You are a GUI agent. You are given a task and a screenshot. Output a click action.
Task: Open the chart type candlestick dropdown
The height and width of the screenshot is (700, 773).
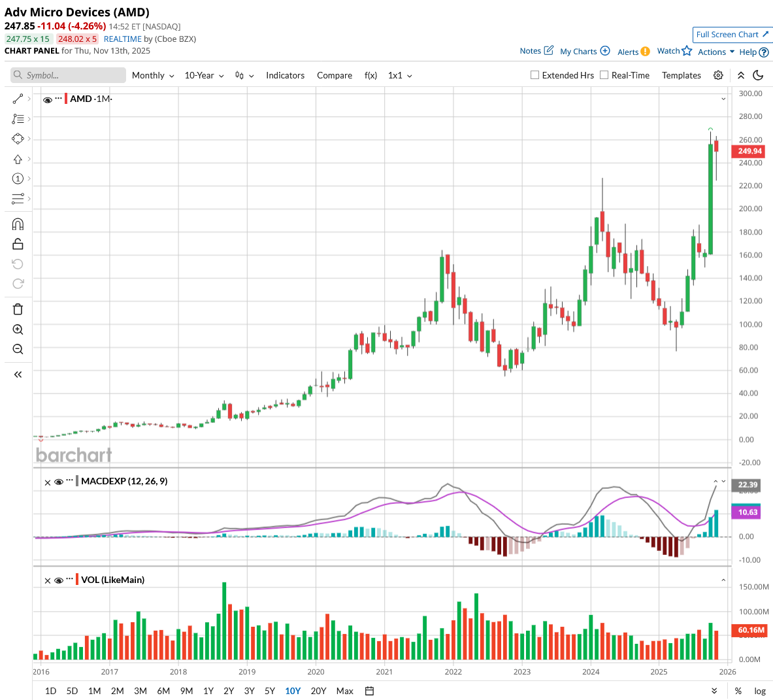tap(244, 75)
